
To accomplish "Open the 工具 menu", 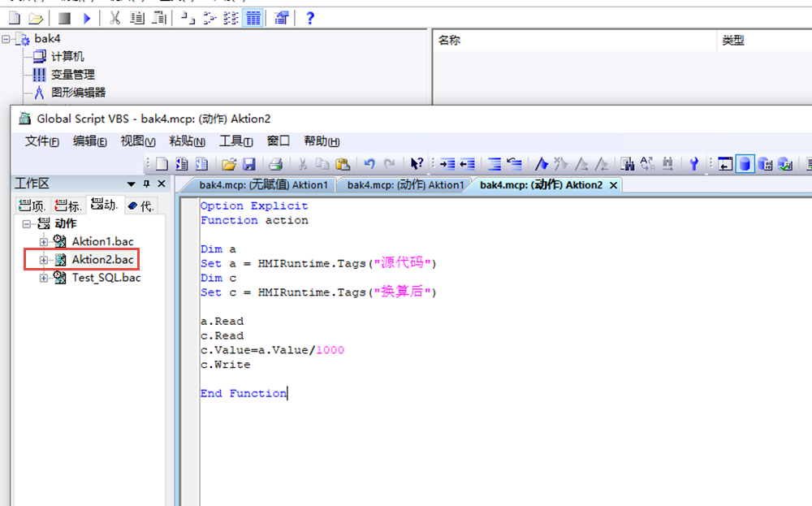I will click(236, 141).
